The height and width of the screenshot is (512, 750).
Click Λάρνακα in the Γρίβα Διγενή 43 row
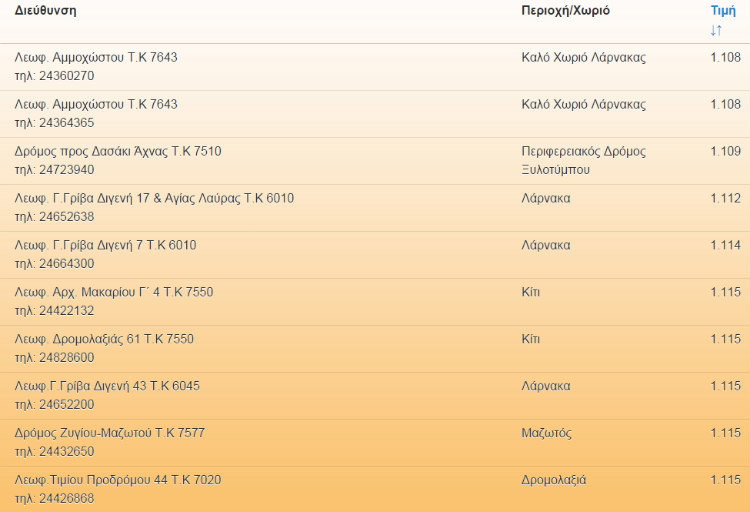click(x=546, y=386)
